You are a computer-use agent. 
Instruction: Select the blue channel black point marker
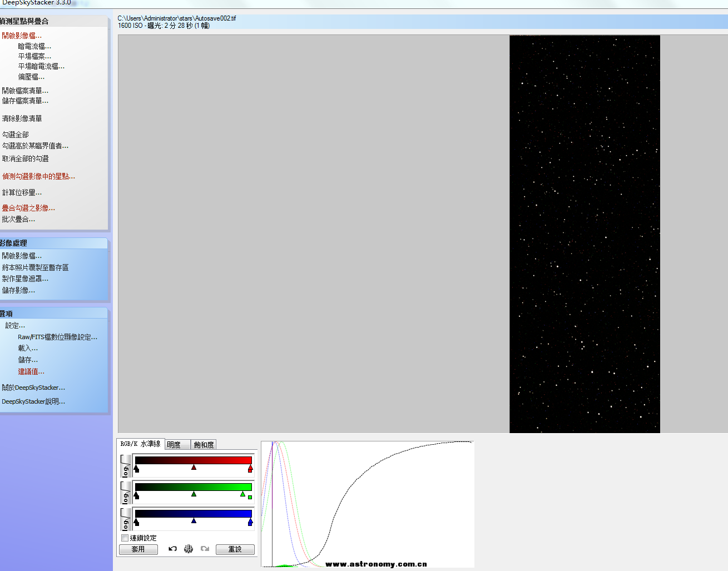click(136, 522)
